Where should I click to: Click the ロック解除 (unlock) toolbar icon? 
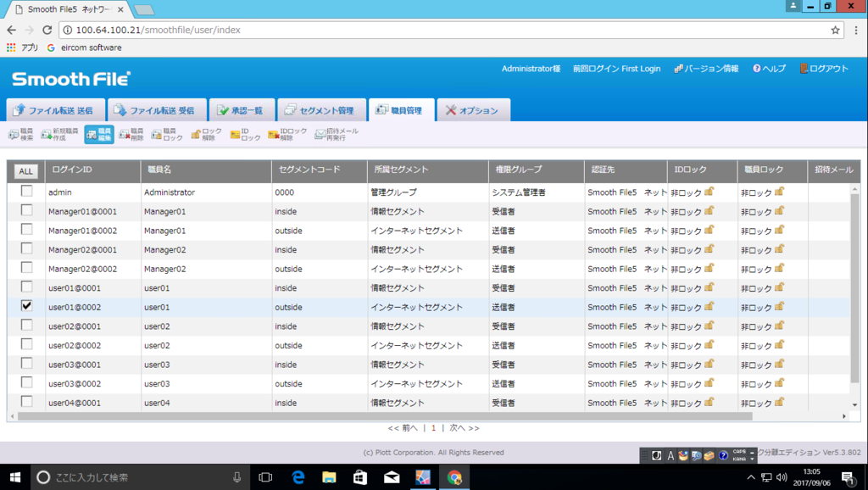tap(207, 135)
